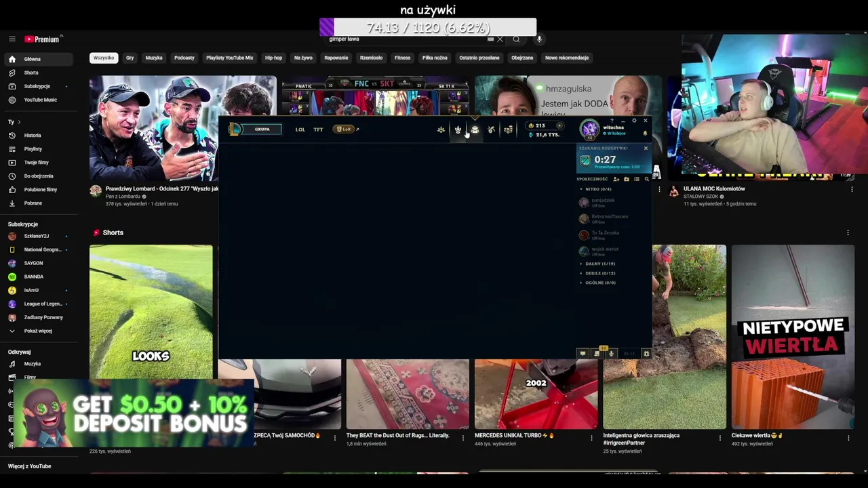Viewport: 868px width, 488px height.
Task: Open the Store coins icon in League client
Action: 508,129
